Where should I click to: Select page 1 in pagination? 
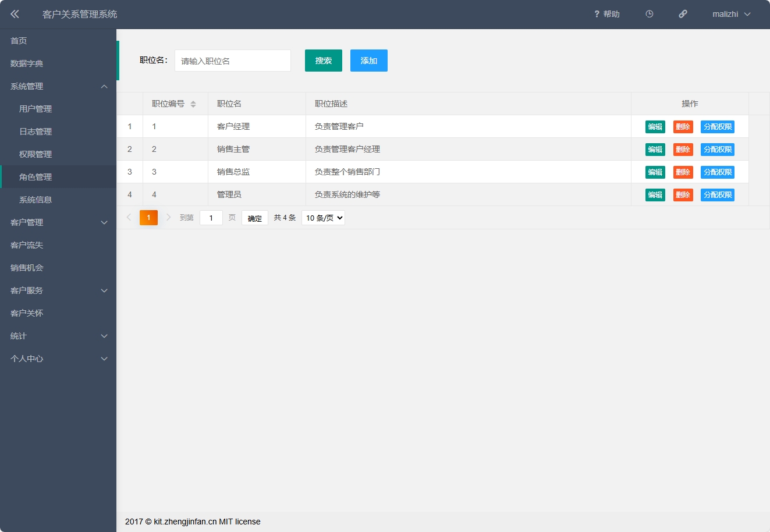pyautogui.click(x=148, y=217)
